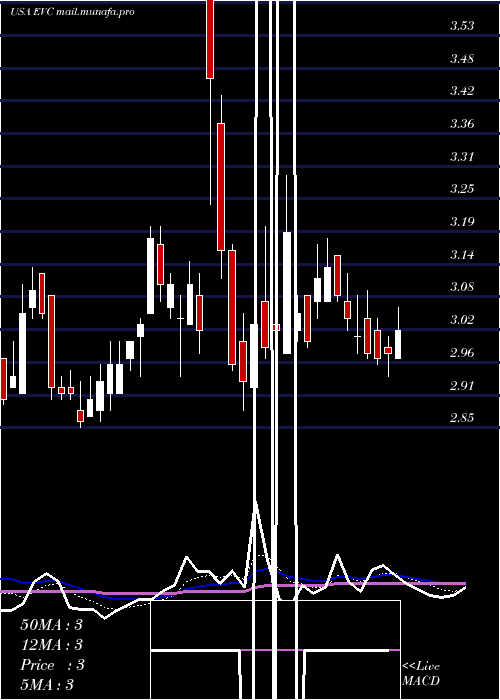Click the '12MA : 3' legend entry

(52, 645)
